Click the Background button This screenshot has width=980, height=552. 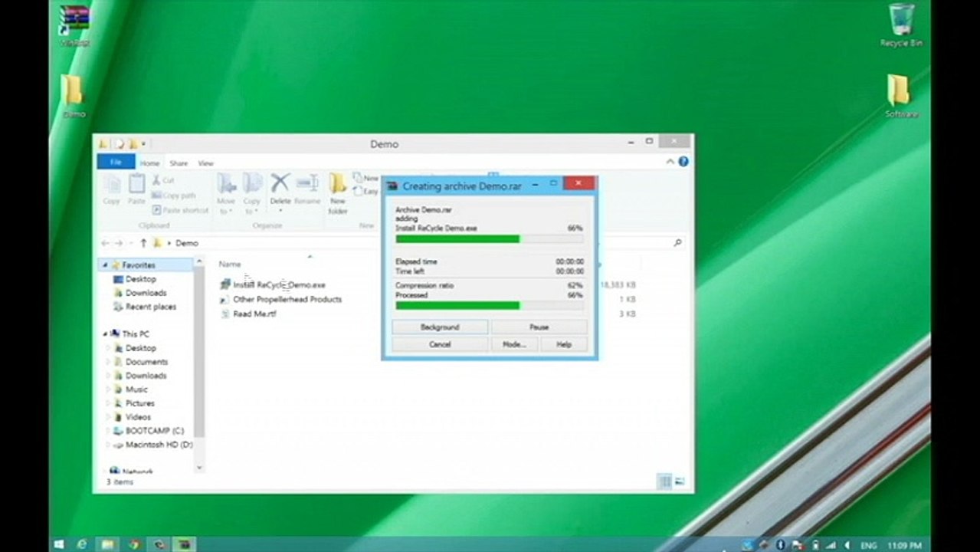(440, 327)
